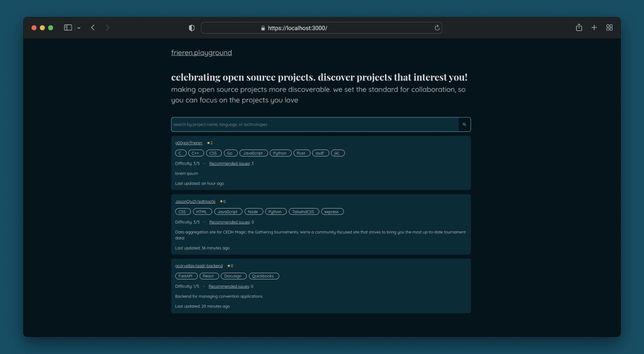Toggle the Safari sidebar icon

click(x=68, y=28)
